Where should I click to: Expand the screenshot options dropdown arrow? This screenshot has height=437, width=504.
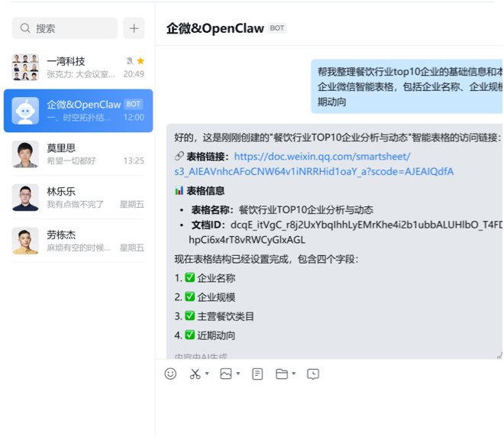click(x=207, y=374)
